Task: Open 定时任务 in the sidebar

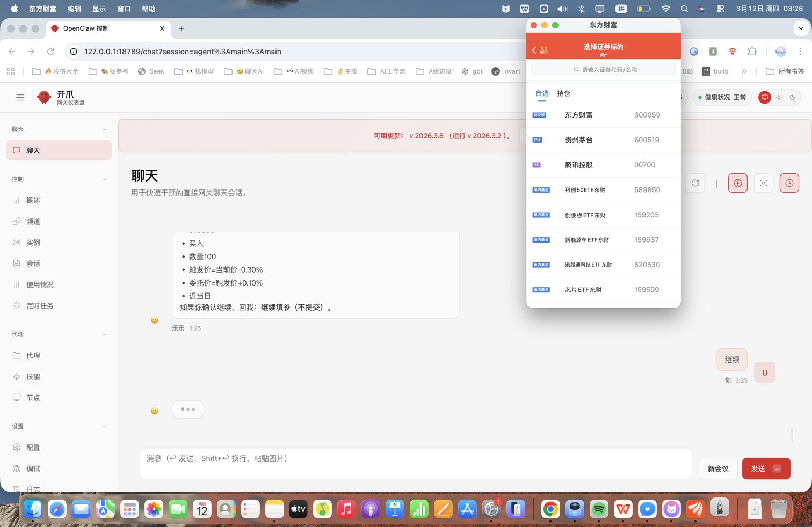Action: [x=40, y=305]
